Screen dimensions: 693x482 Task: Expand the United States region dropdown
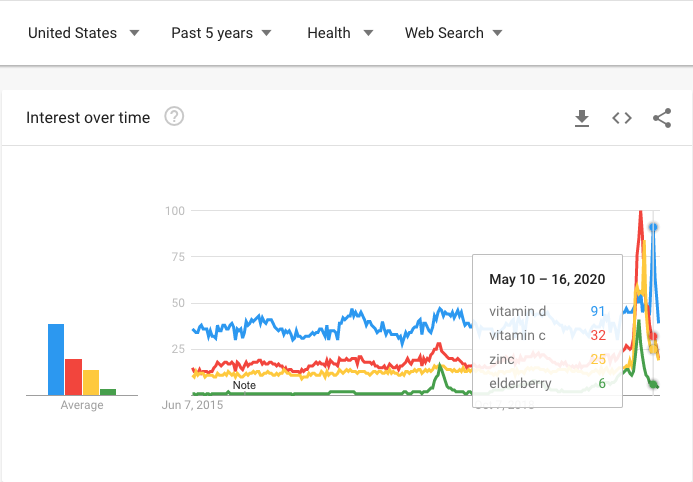tap(84, 33)
